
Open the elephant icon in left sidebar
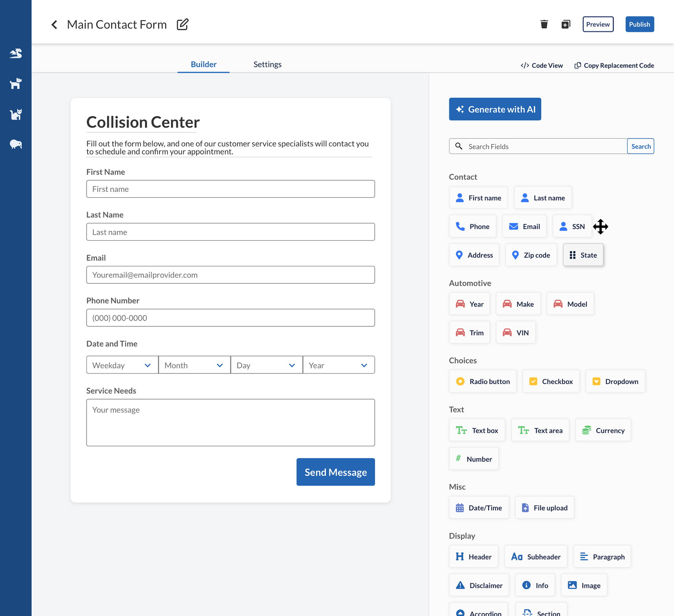click(x=16, y=144)
